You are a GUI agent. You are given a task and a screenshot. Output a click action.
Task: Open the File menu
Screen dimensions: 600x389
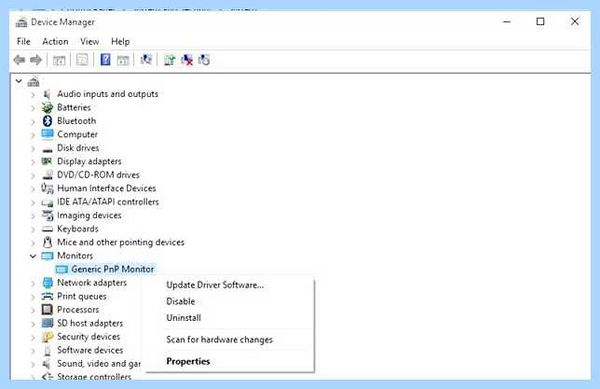(x=24, y=41)
